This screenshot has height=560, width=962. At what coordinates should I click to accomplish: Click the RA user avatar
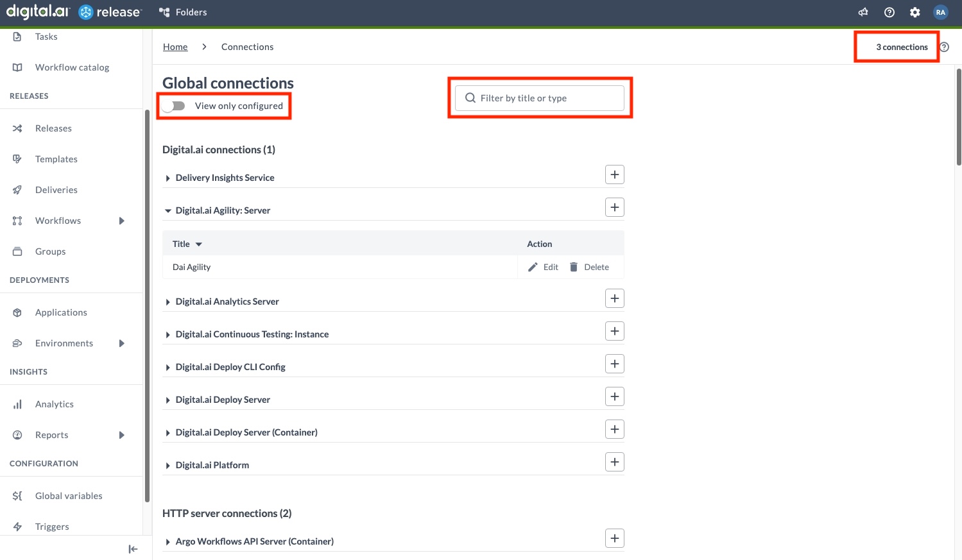(940, 12)
